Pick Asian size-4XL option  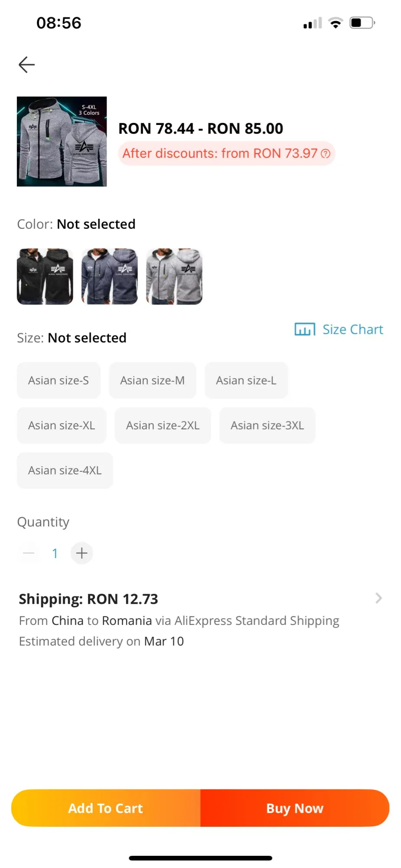click(x=65, y=470)
